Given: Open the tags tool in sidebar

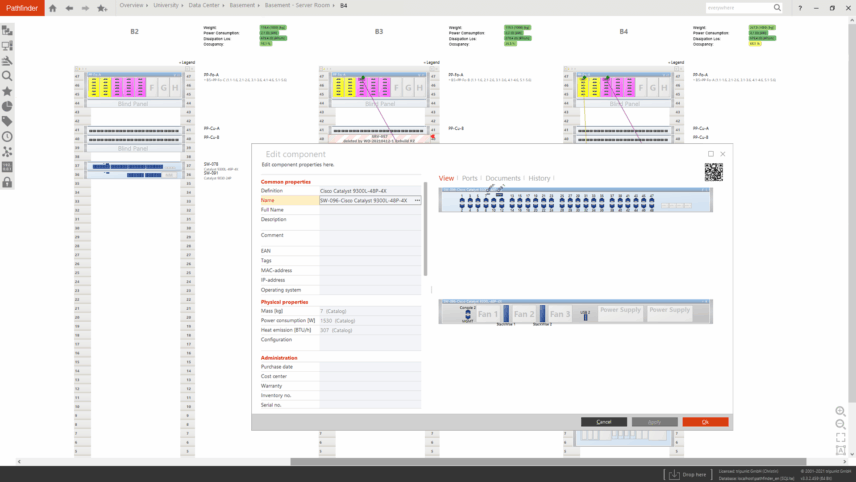Looking at the screenshot, I should (x=8, y=121).
